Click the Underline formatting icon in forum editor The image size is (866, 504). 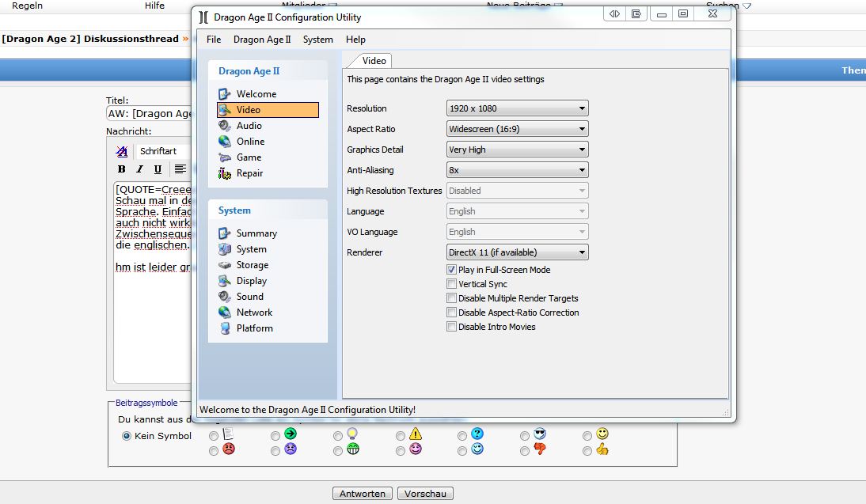tap(158, 169)
